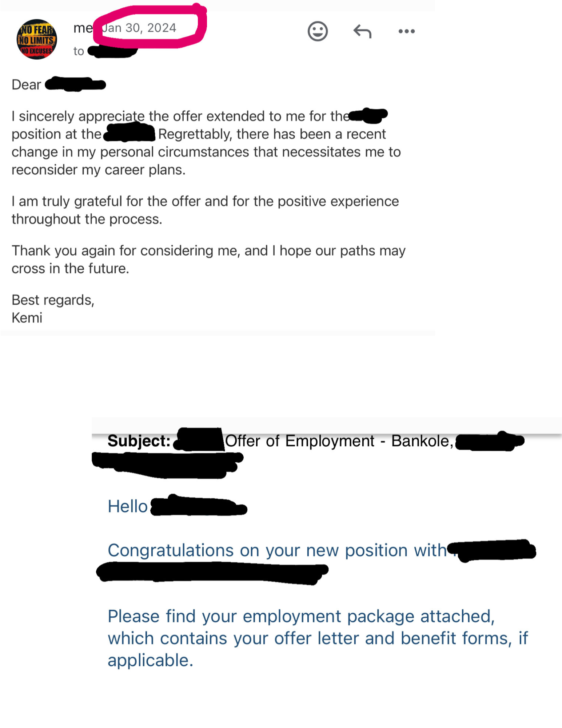Click the "Best regards," closing line

[x=53, y=300]
